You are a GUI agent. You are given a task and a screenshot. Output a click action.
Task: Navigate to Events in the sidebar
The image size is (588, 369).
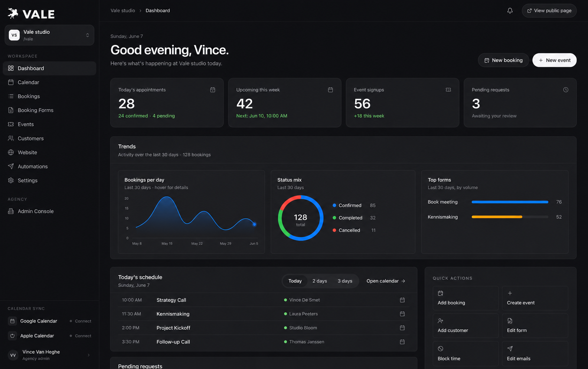click(x=49, y=124)
